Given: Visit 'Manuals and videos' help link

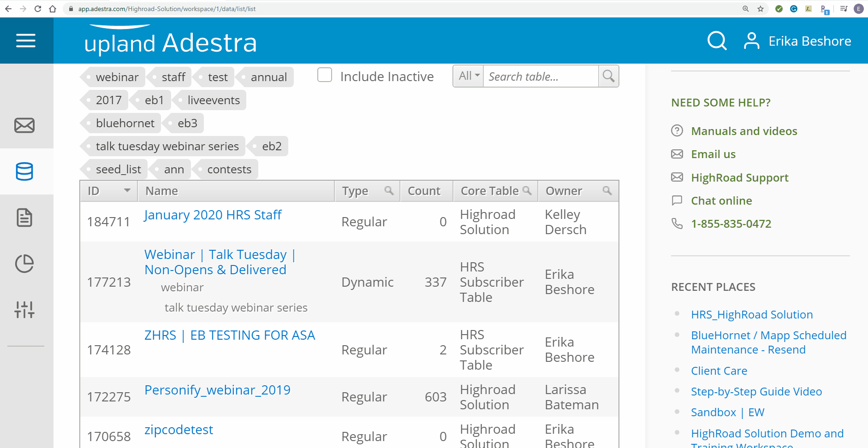Looking at the screenshot, I should click(744, 131).
